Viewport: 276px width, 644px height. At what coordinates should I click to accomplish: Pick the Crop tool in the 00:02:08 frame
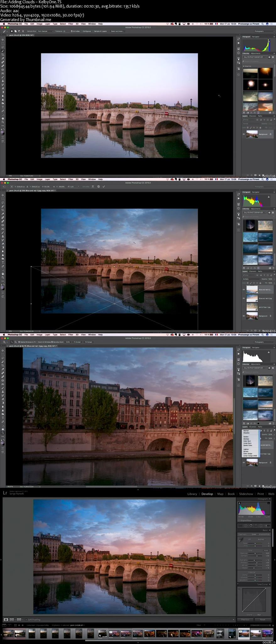3,55
